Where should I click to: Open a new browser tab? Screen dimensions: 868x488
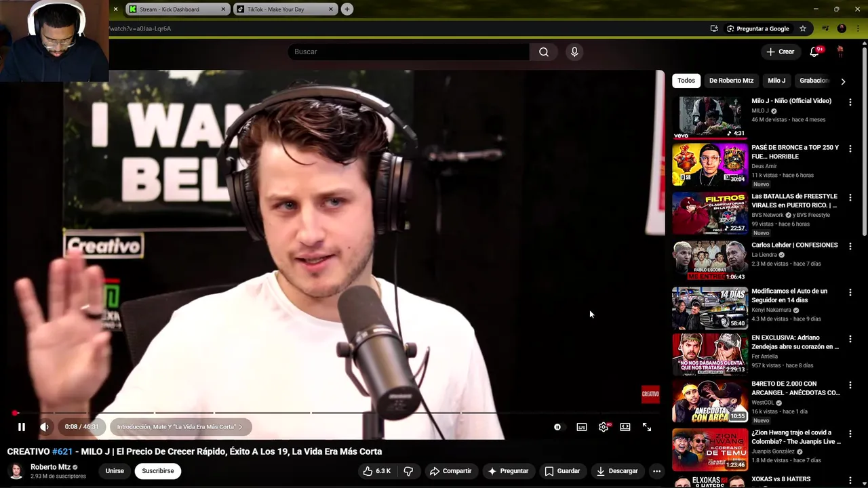(347, 9)
